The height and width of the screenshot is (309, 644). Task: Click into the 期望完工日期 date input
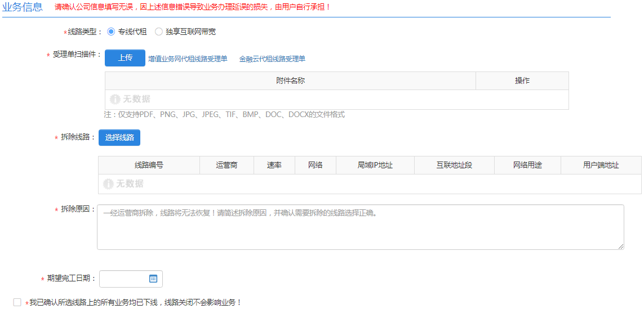tap(131, 279)
